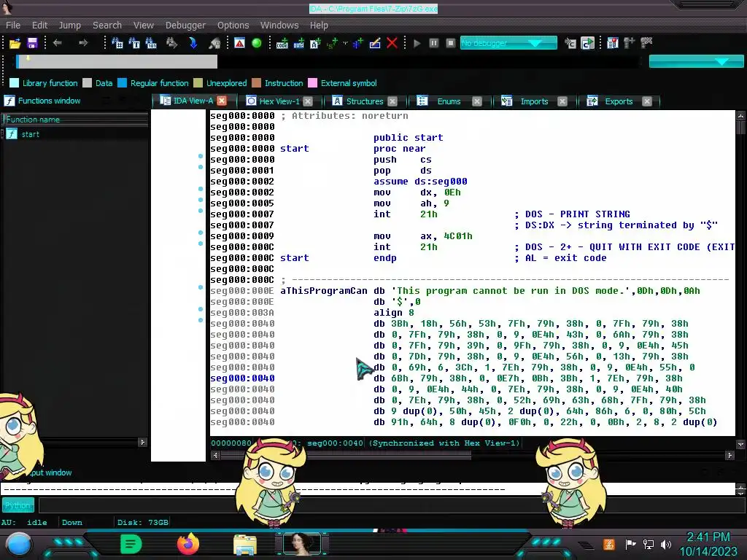Click the 'public start' line
This screenshot has height=560, width=747.
[409, 138]
